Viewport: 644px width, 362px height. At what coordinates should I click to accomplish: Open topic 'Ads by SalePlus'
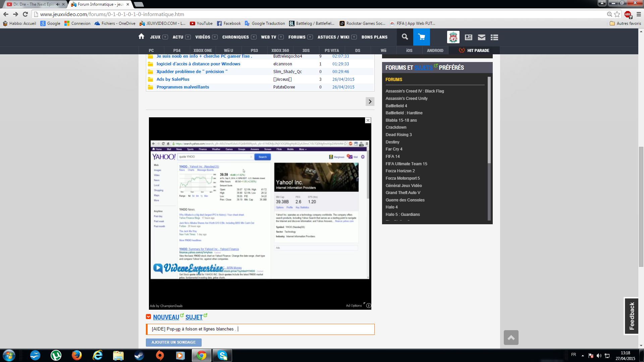click(x=173, y=79)
